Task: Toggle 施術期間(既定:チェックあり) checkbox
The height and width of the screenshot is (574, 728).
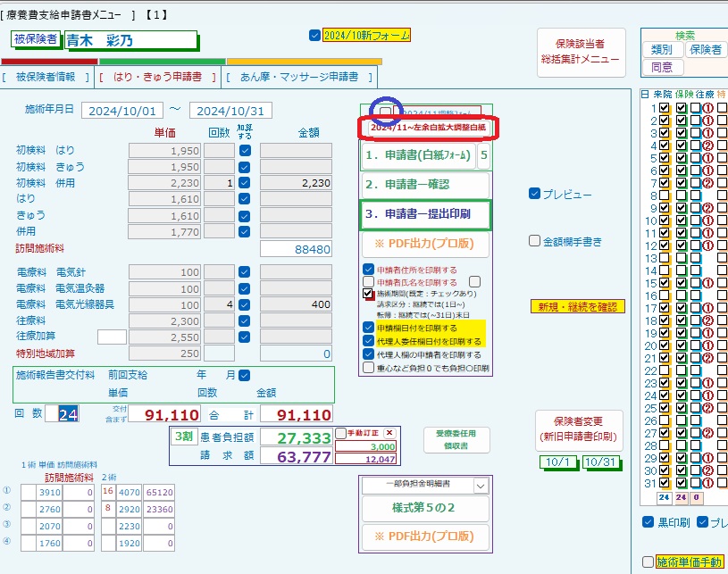Action: pyautogui.click(x=368, y=294)
